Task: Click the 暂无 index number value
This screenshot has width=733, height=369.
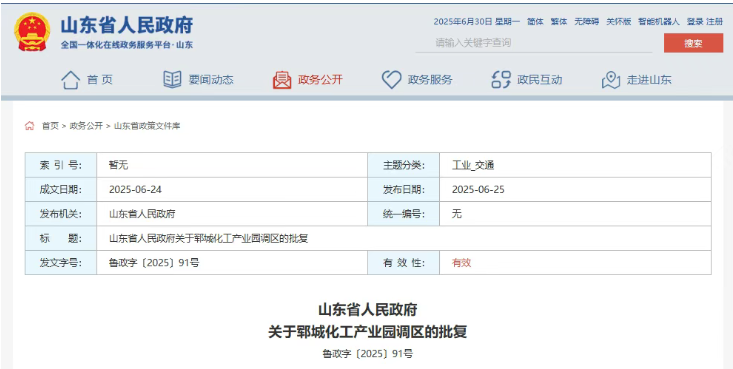Action: 118,165
